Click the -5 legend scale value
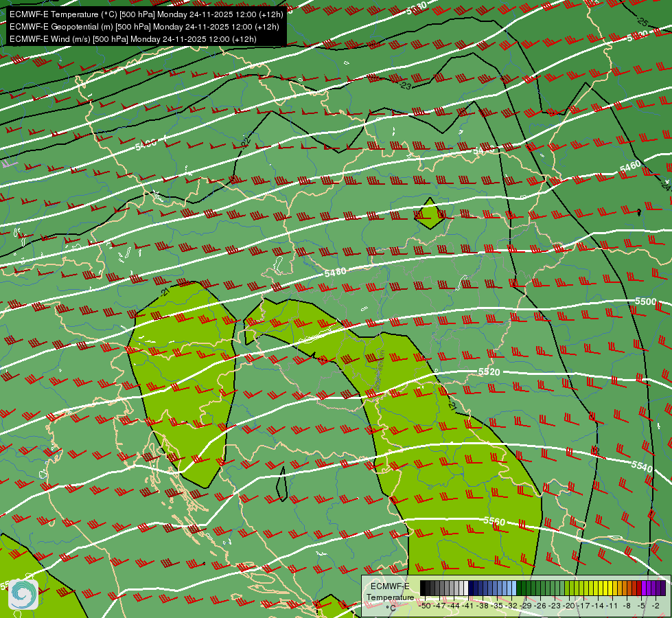Image resolution: width=672 pixels, height=618 pixels. point(641,606)
